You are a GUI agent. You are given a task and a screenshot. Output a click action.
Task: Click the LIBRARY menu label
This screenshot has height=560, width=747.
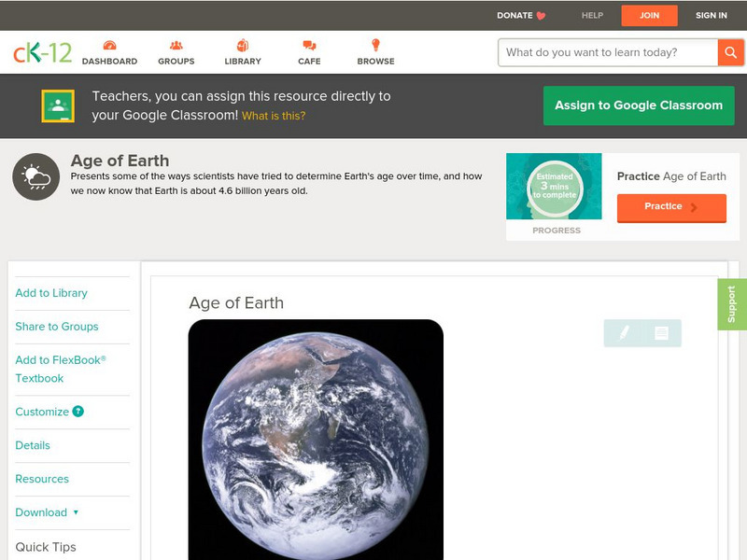(x=243, y=62)
